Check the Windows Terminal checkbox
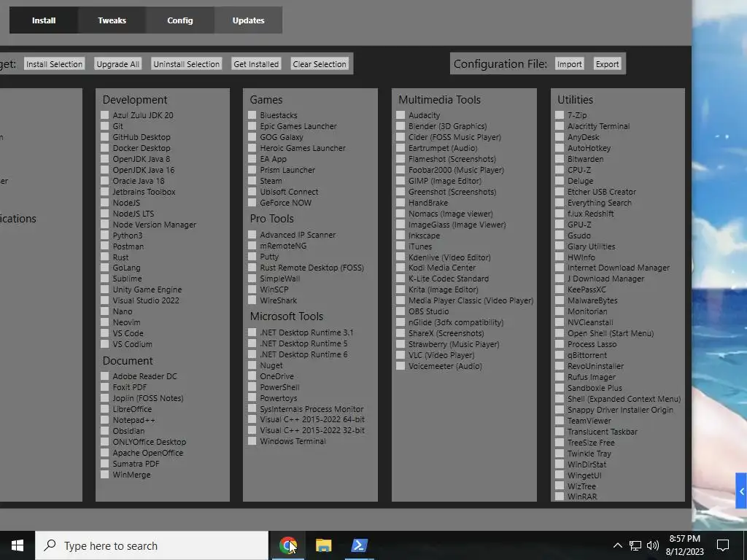This screenshot has width=747, height=560. pos(252,441)
